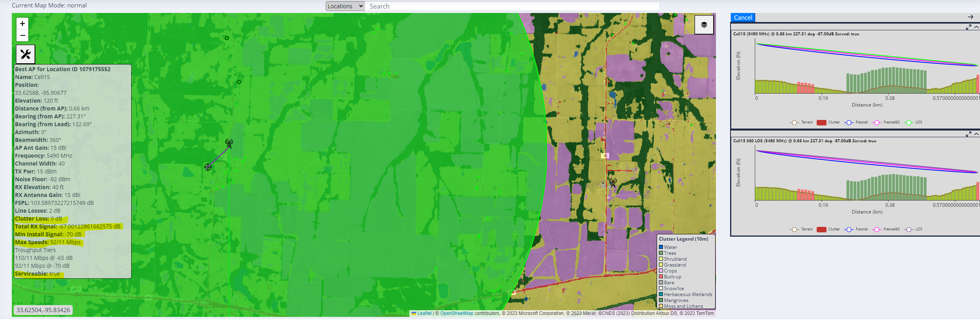Zoom out on the map

pyautogui.click(x=22, y=35)
